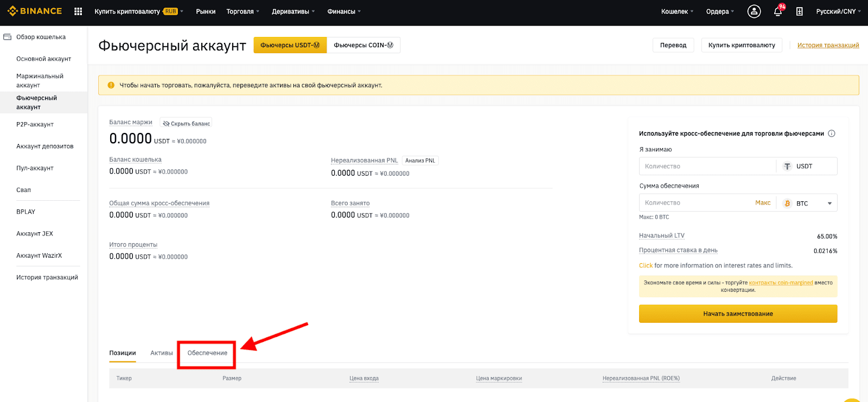Open Обзор кошелька in sidebar
The image size is (868, 402).
tap(41, 37)
